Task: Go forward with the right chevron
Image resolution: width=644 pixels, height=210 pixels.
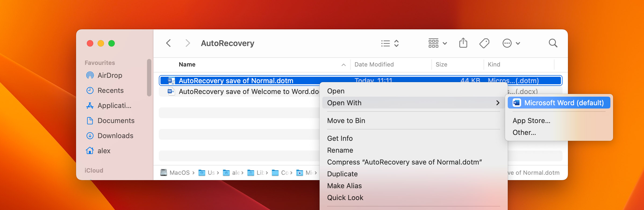Action: 188,43
